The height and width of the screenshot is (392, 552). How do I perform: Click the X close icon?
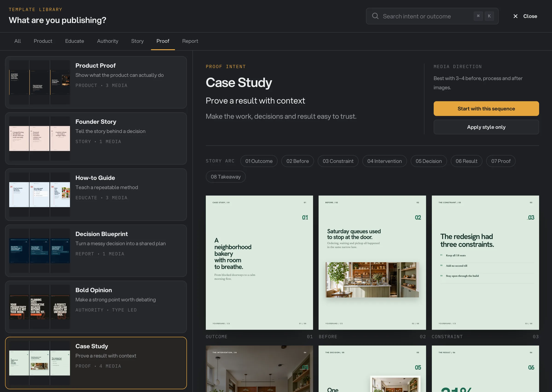point(515,16)
